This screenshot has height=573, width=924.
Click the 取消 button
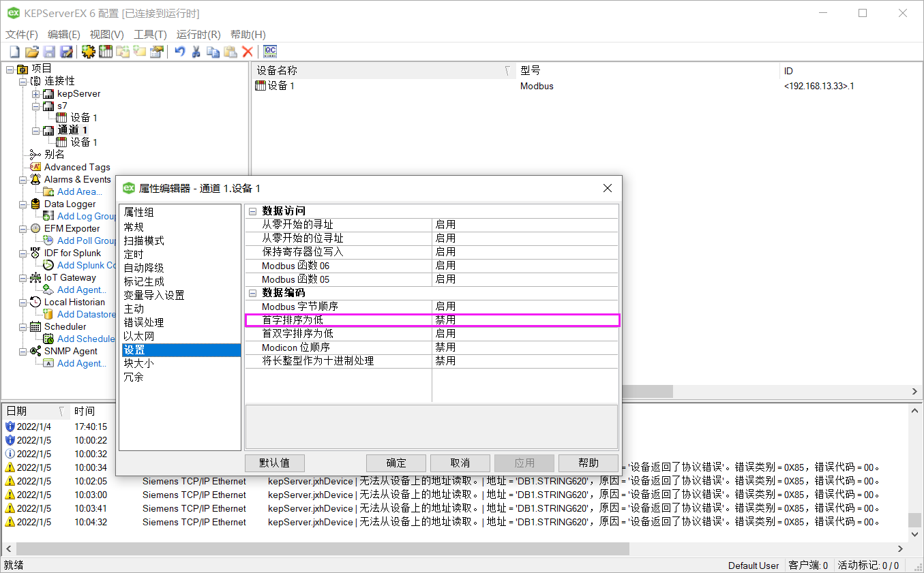[x=460, y=463]
